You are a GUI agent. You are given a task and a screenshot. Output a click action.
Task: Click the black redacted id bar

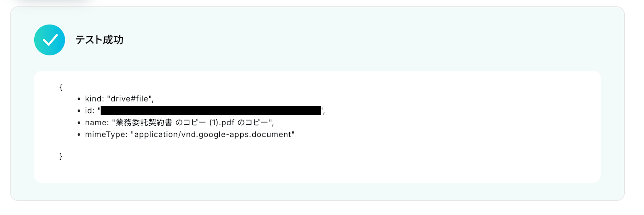pyautogui.click(x=211, y=111)
